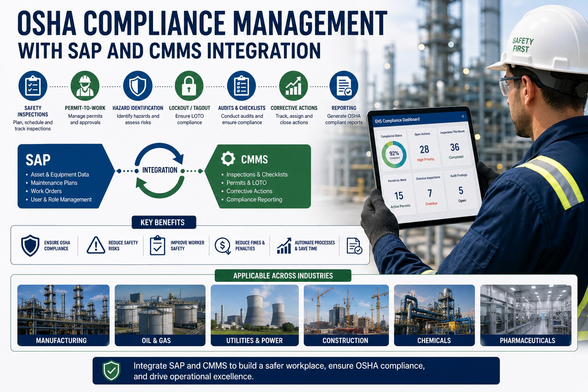Image resolution: width=588 pixels, height=392 pixels.
Task: Click the Reduce Fines dollar sign icon
Action: click(223, 246)
